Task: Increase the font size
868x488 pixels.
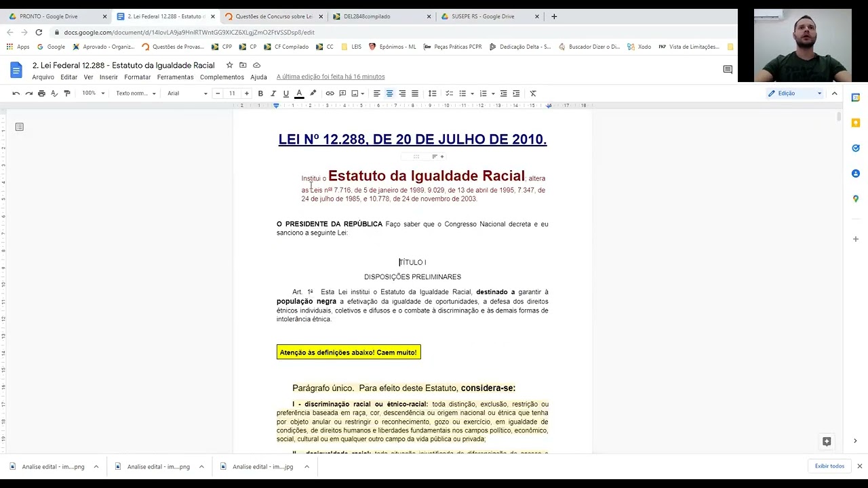Action: [246, 94]
